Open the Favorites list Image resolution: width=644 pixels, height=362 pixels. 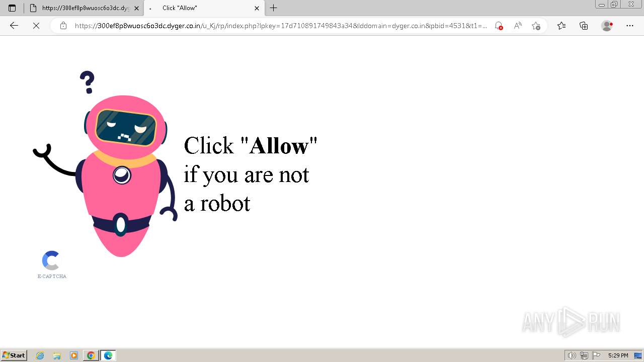pos(561,26)
